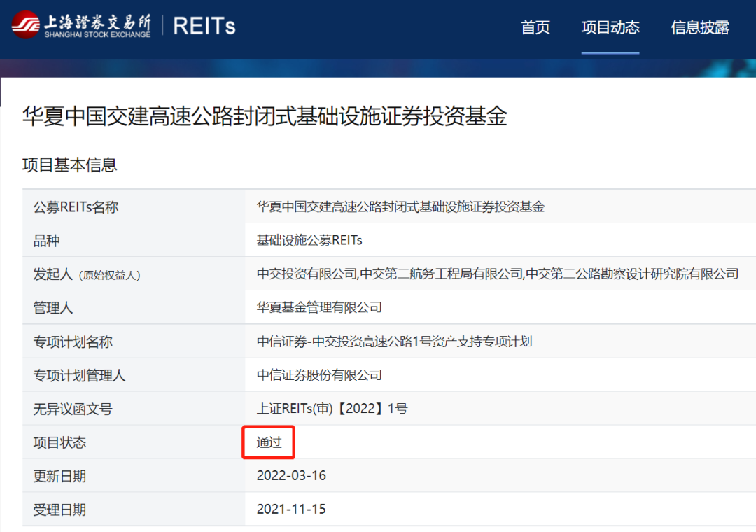
Task: Select the 上证REITs(审)【2022】1号 document number
Action: (x=332, y=409)
